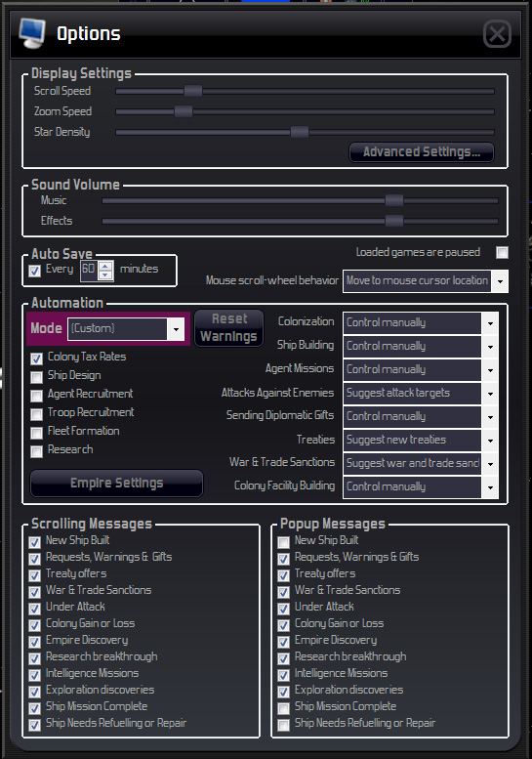Open Sending Diplomatic Gifts dropdown
532x759 pixels.
pos(421,416)
